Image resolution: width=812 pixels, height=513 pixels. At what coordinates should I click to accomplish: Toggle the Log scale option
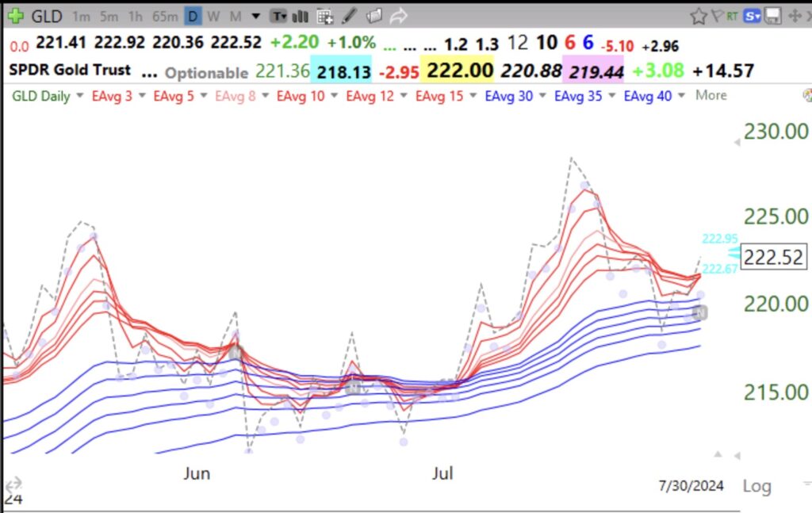coord(757,486)
